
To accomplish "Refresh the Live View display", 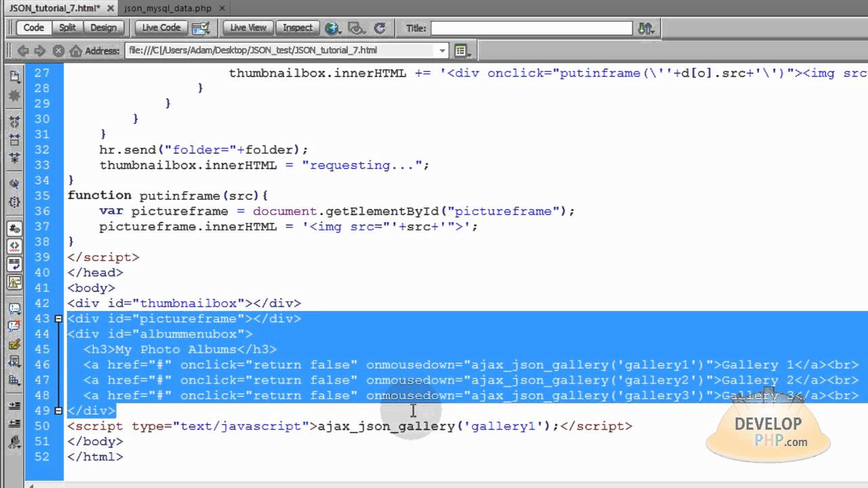I will coord(380,28).
